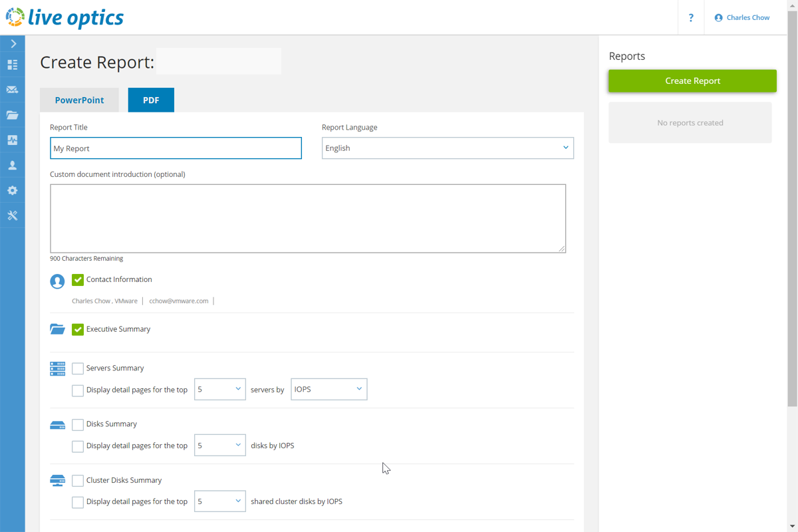Switch to the PowerPoint tab
This screenshot has width=798, height=532.
(79, 100)
